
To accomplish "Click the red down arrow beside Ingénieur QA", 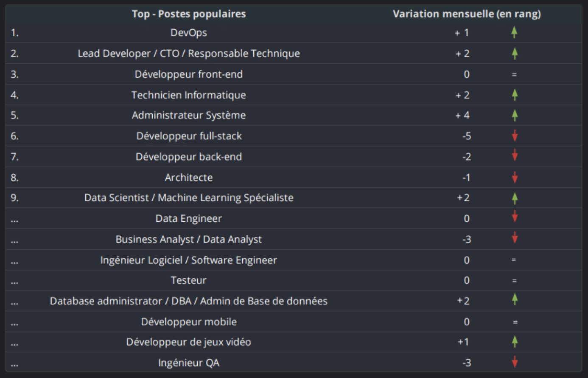I will [x=515, y=362].
